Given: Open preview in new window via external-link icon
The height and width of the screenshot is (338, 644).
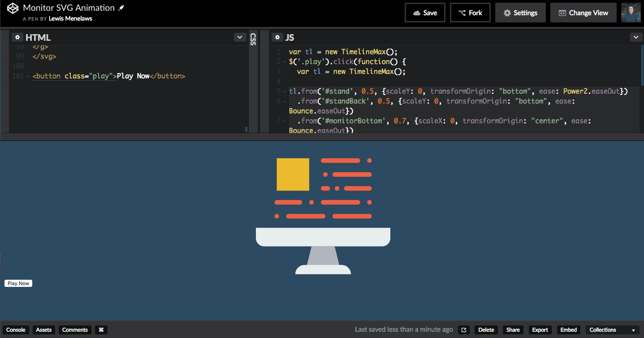Looking at the screenshot, I should coord(463,329).
